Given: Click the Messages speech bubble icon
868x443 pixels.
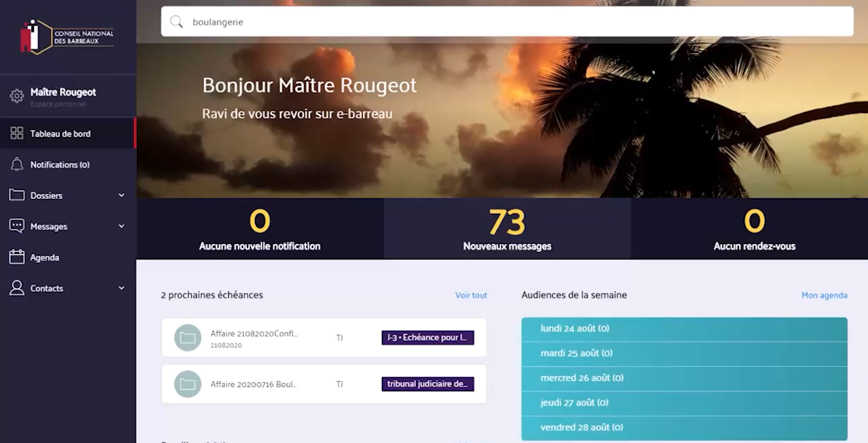Looking at the screenshot, I should 17,226.
